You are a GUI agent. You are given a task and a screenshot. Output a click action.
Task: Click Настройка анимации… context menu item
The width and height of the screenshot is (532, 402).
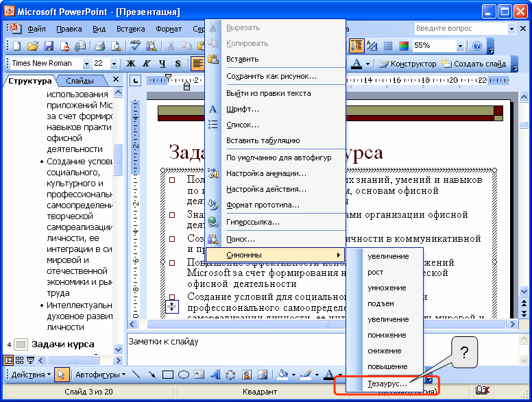pos(276,173)
